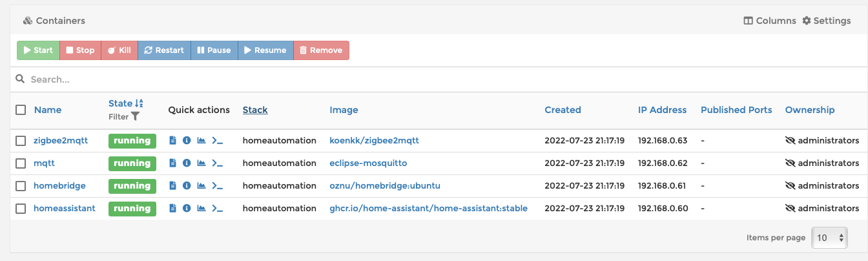Sort containers by State column
The width and height of the screenshot is (868, 261).
point(125,103)
